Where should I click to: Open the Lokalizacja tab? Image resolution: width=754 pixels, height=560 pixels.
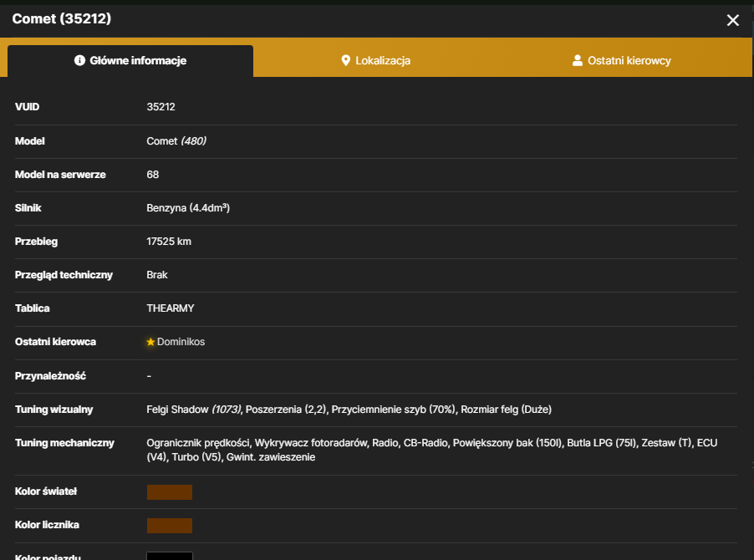376,60
